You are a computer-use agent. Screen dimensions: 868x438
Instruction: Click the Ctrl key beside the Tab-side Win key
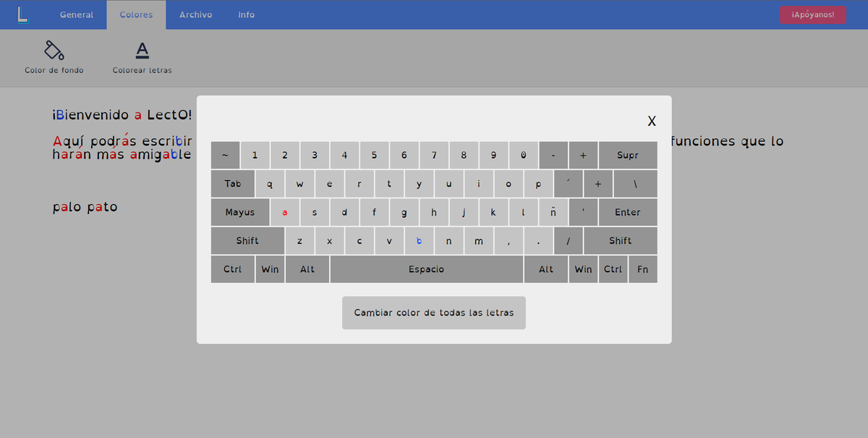pyautogui.click(x=233, y=269)
